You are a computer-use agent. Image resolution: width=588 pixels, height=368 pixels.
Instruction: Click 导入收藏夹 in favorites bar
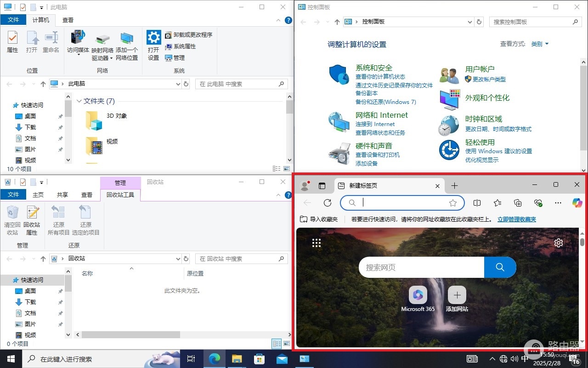[x=318, y=219]
